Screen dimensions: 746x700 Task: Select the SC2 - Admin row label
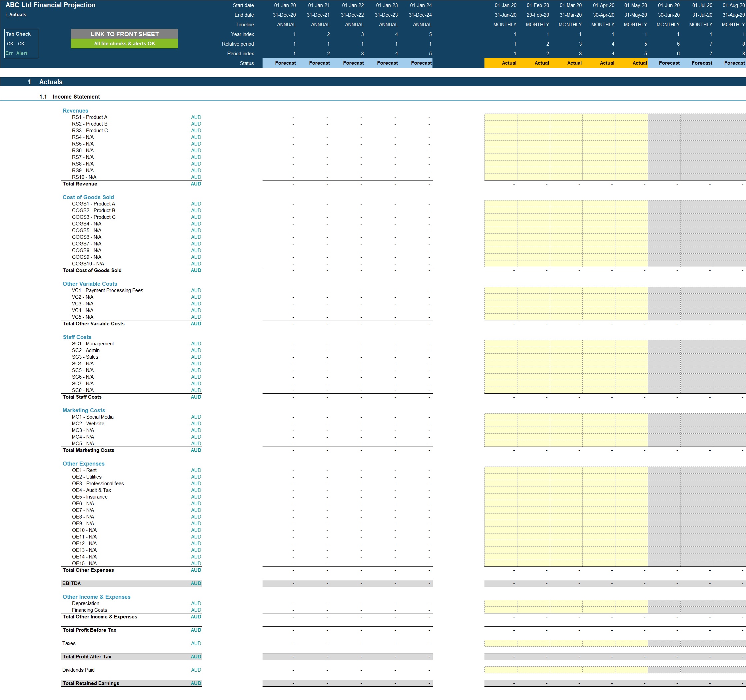(86, 350)
